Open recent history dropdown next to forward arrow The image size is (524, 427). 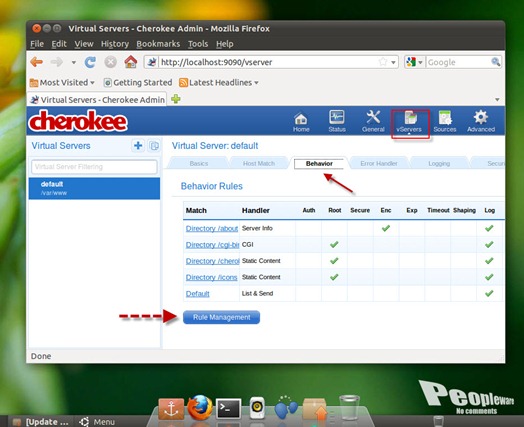point(74,62)
